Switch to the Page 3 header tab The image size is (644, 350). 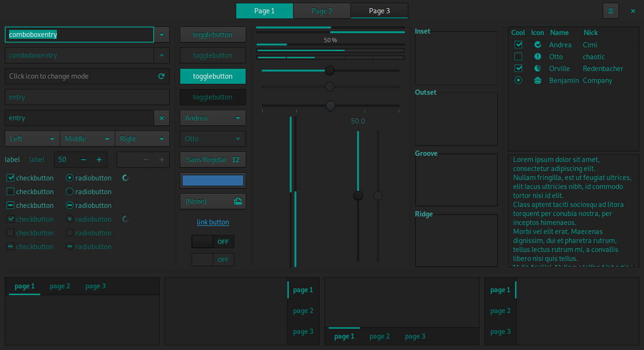tap(379, 11)
